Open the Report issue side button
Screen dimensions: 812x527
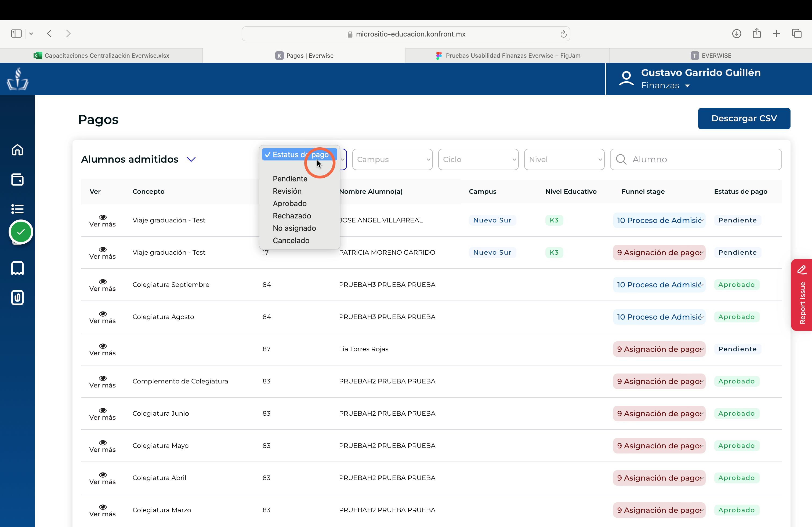click(802, 295)
